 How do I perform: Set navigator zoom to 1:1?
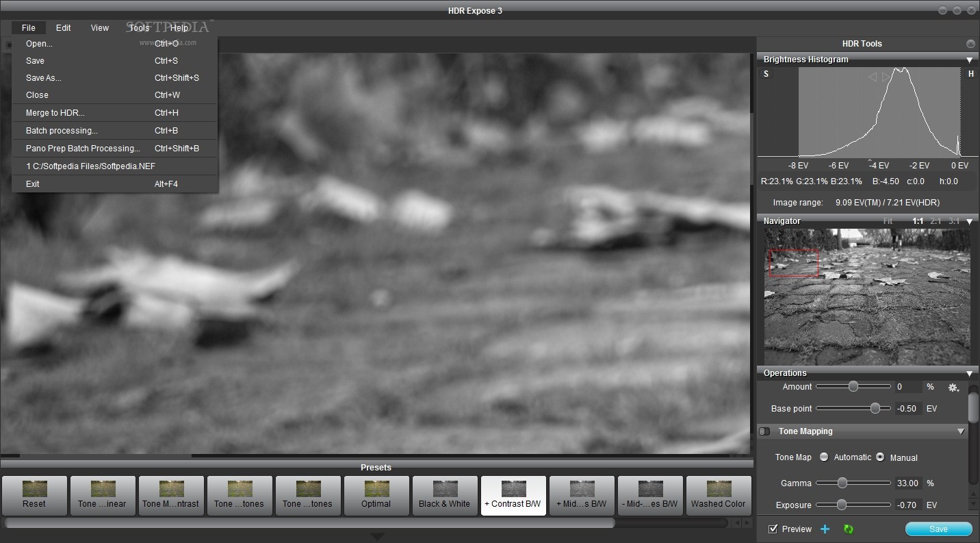pyautogui.click(x=918, y=221)
